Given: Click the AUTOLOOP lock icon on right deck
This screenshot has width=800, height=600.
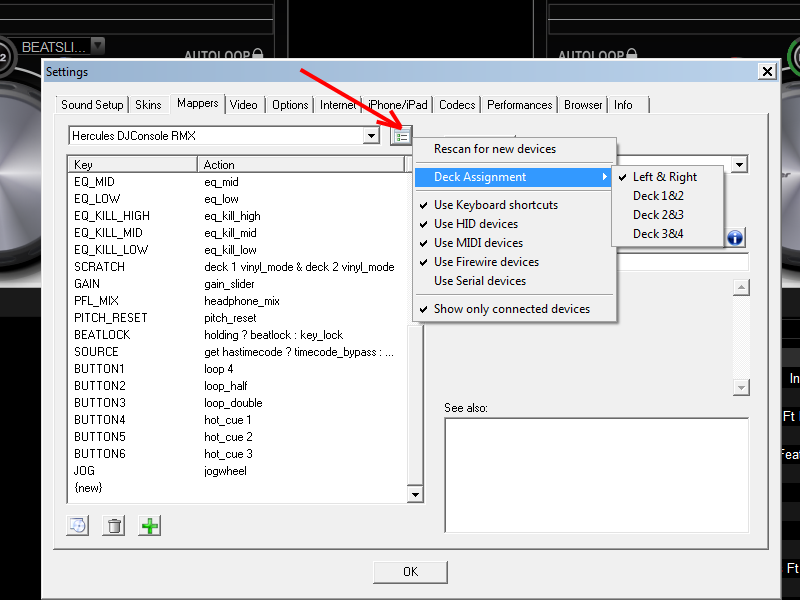Looking at the screenshot, I should (632, 54).
